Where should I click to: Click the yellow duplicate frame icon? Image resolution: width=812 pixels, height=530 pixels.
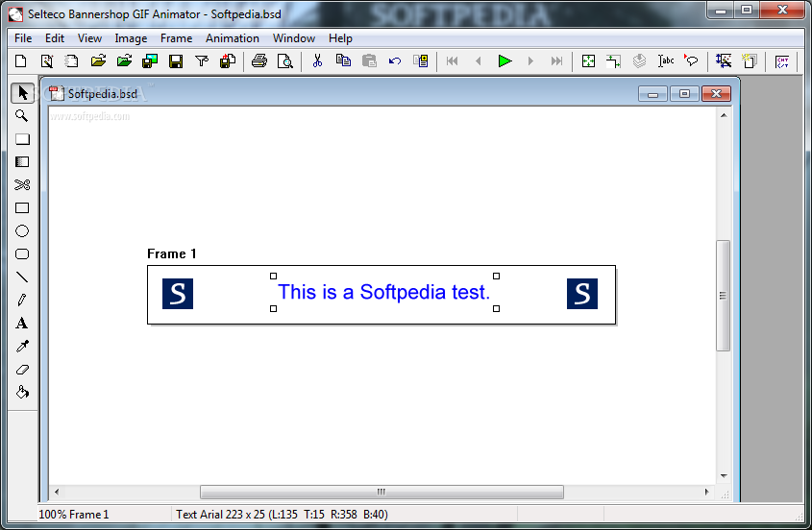point(421,61)
